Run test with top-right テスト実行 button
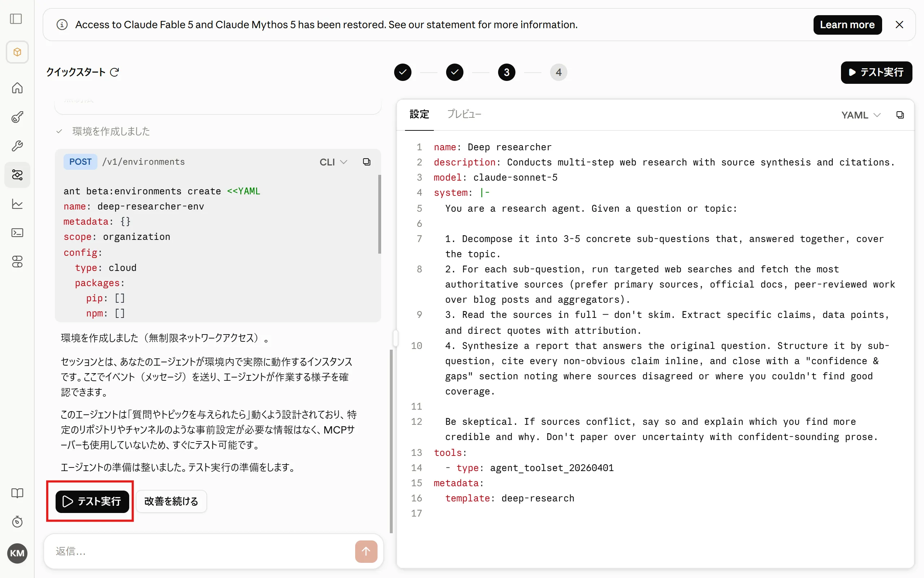 (876, 72)
